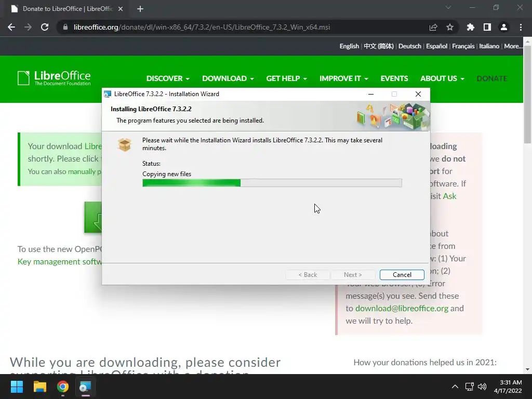
Task: Open Windows Start menu
Action: coord(17,387)
